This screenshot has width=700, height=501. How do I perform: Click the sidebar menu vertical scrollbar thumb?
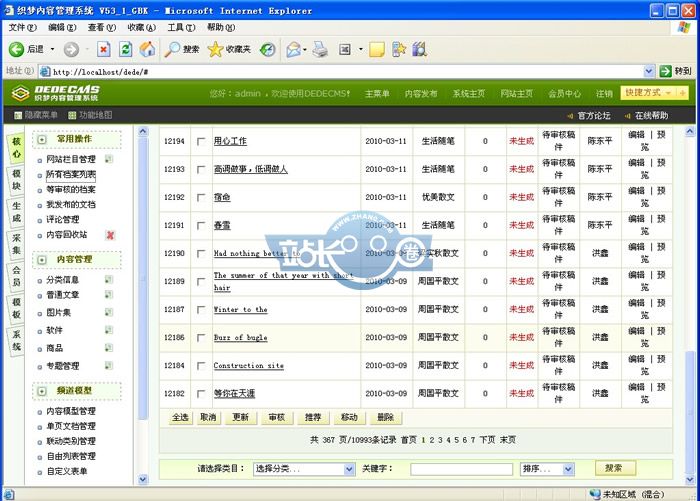tap(143, 279)
